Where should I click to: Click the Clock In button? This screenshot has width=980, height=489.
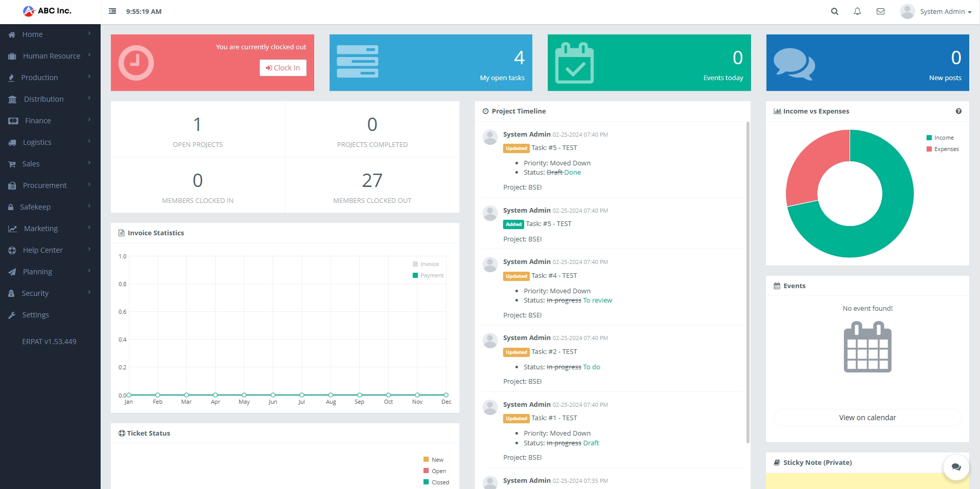click(x=283, y=68)
